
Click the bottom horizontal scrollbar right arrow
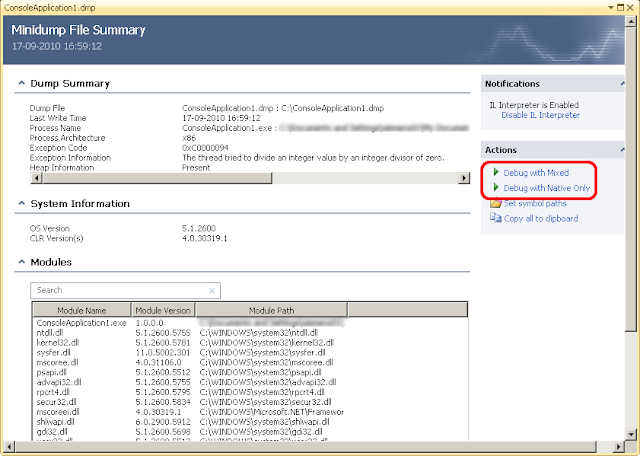618,446
